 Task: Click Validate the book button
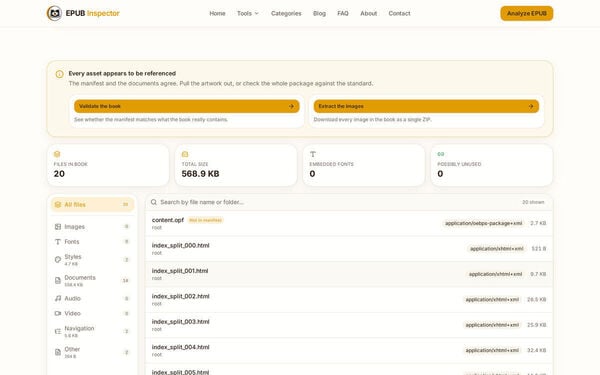point(187,106)
